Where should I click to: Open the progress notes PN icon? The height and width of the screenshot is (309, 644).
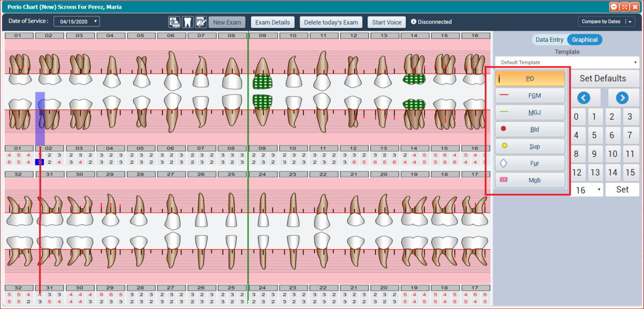201,22
